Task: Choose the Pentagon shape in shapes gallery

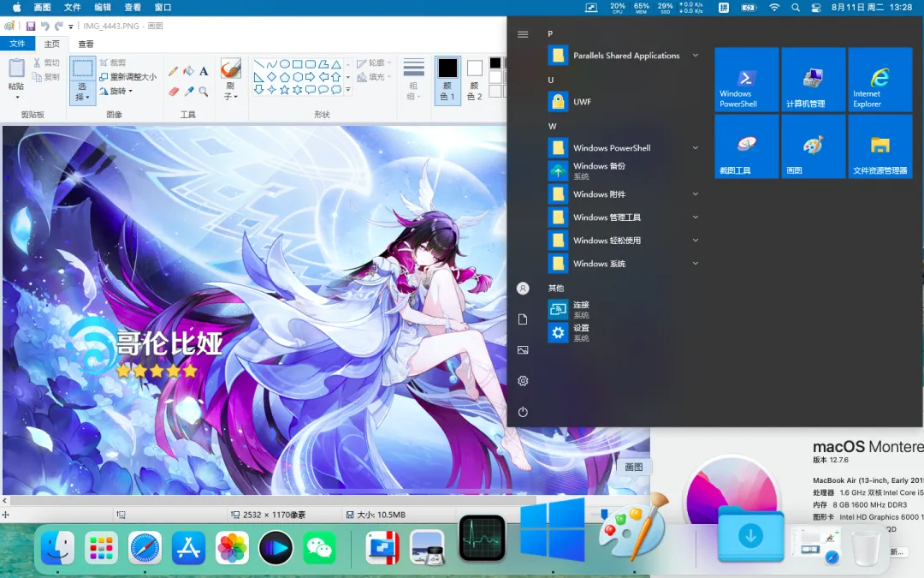Action: [285, 77]
